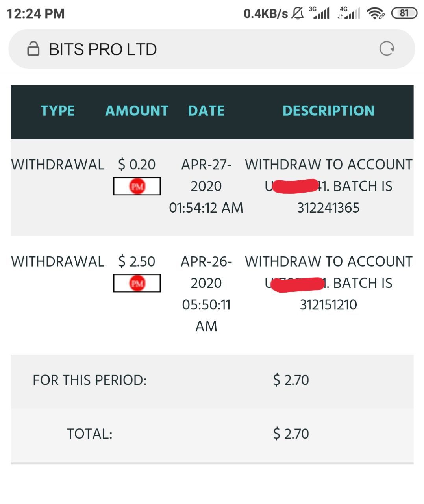
Task: Tap the APR-26-2020 date entry
Action: [x=206, y=272]
